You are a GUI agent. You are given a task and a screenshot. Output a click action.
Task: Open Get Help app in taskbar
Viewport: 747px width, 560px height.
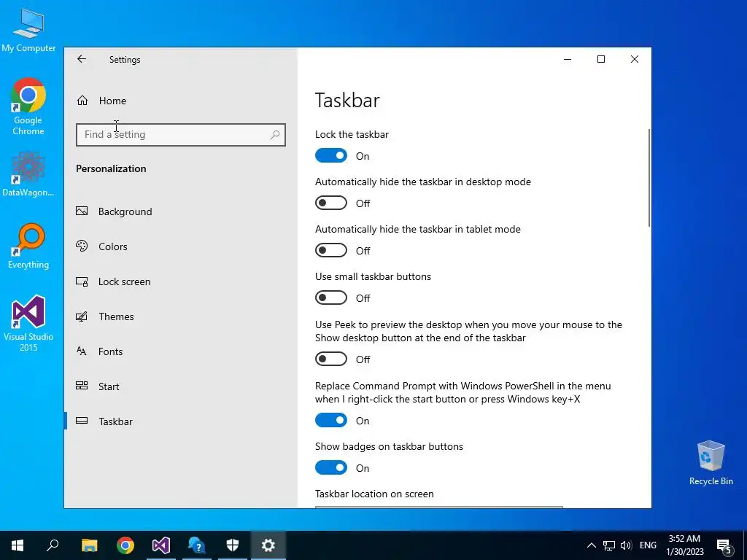[196, 545]
